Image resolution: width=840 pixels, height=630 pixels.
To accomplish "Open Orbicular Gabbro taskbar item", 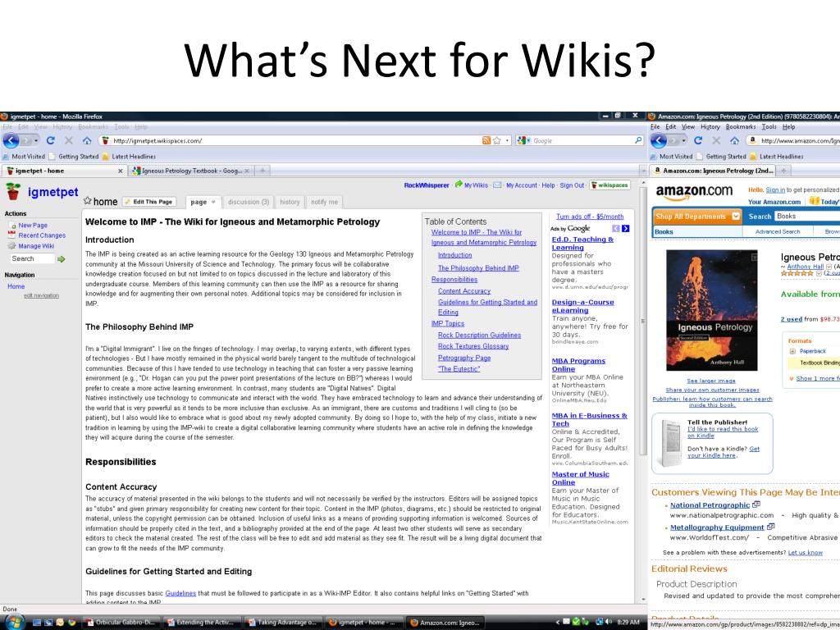I will pos(121,623).
